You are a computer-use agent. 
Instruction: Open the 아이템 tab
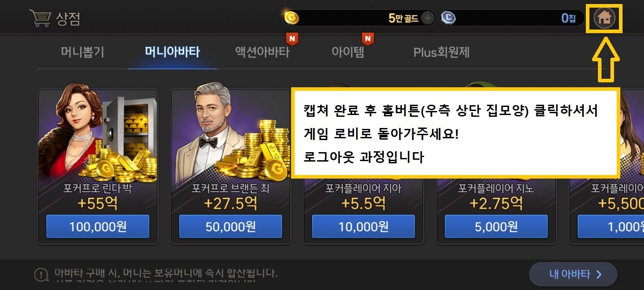click(348, 52)
